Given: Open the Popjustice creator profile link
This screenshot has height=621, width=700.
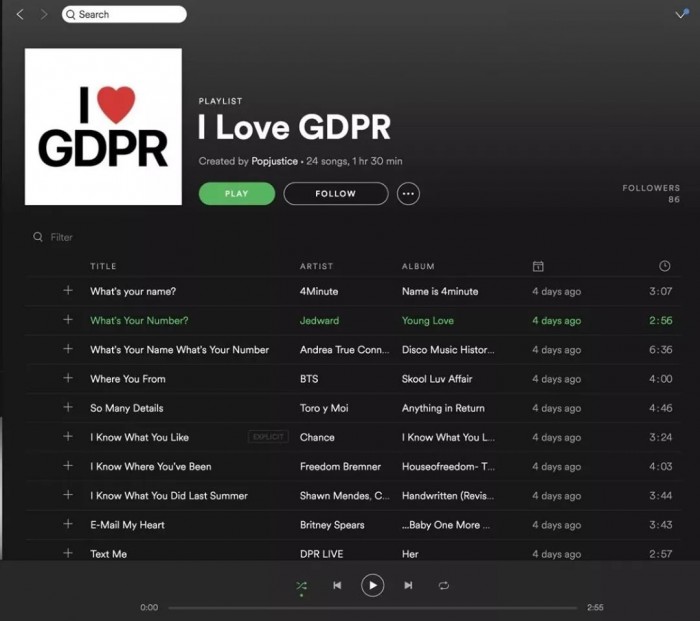Looking at the screenshot, I should coord(275,161).
